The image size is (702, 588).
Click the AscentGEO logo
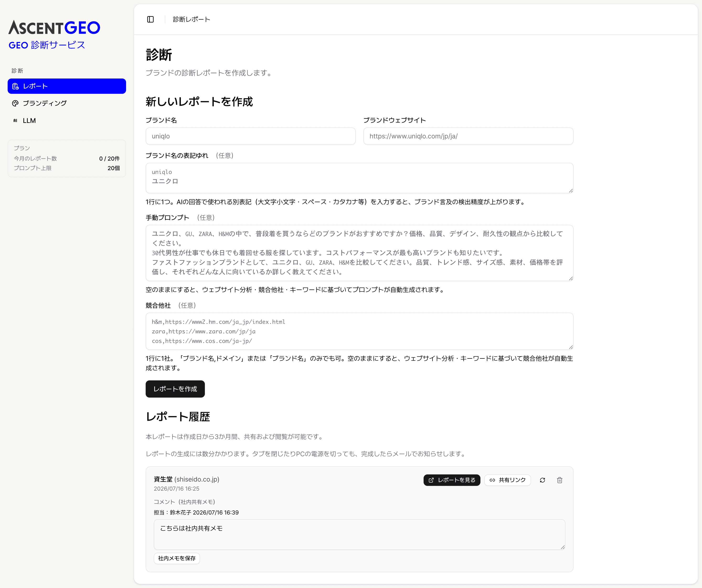click(54, 28)
